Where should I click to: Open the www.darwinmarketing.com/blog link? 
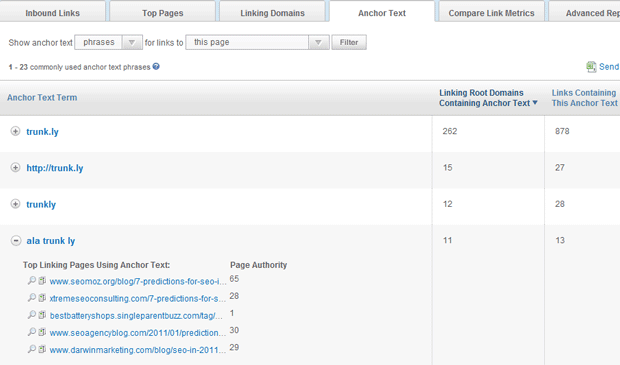point(138,350)
